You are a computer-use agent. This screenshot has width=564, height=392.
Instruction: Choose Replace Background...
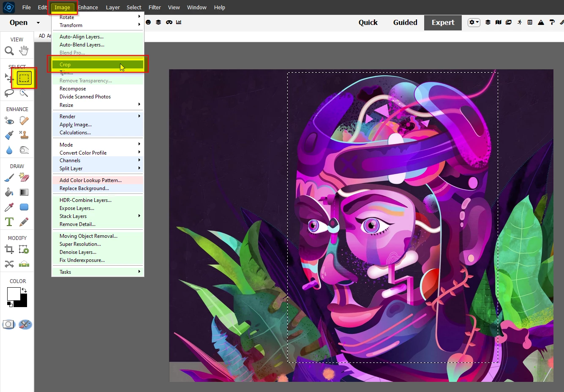click(98, 188)
